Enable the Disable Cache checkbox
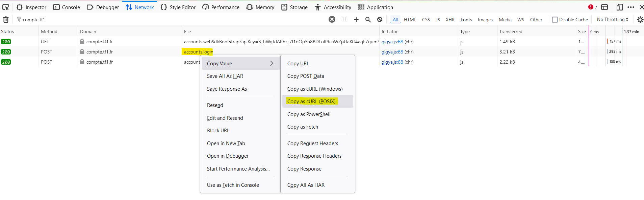The image size is (644, 200). tap(555, 20)
